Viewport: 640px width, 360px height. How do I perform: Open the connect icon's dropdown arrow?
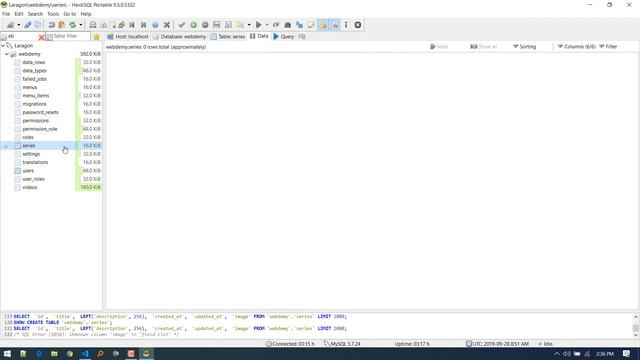pyautogui.click(x=18, y=25)
